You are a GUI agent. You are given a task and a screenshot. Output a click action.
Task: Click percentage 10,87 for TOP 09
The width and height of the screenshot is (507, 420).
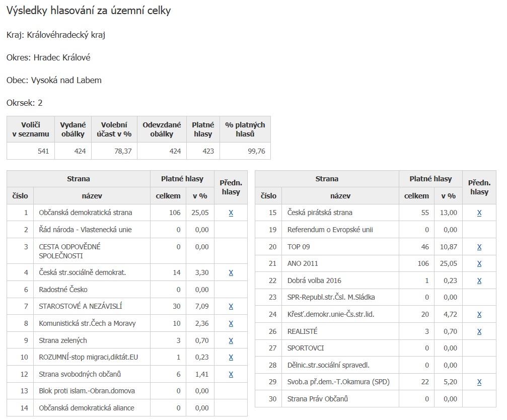point(449,247)
